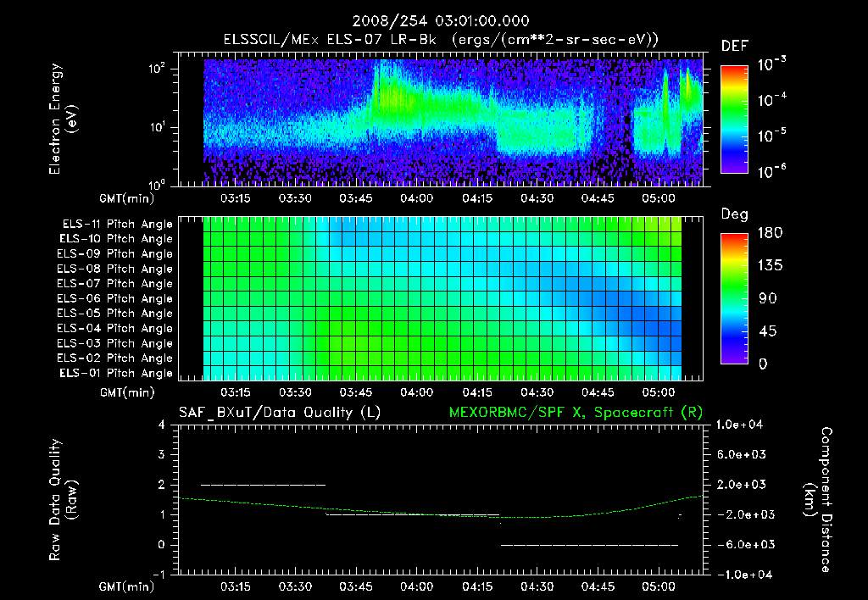Click the 10^-4 tick on DEF scale
This screenshot has height=600, width=868.
coord(771,100)
